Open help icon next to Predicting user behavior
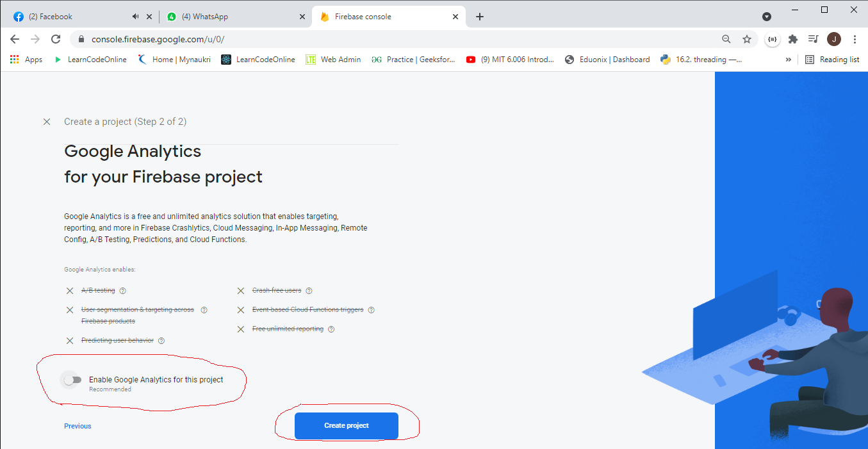Viewport: 868px width, 449px height. [161, 341]
